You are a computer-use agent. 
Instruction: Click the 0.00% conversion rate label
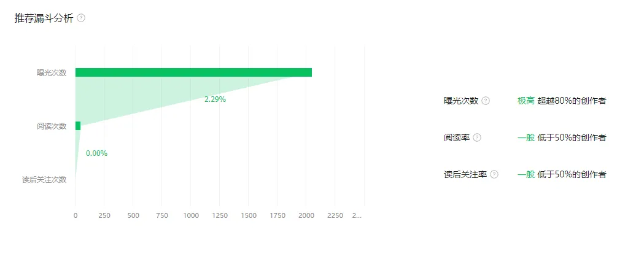click(x=96, y=153)
